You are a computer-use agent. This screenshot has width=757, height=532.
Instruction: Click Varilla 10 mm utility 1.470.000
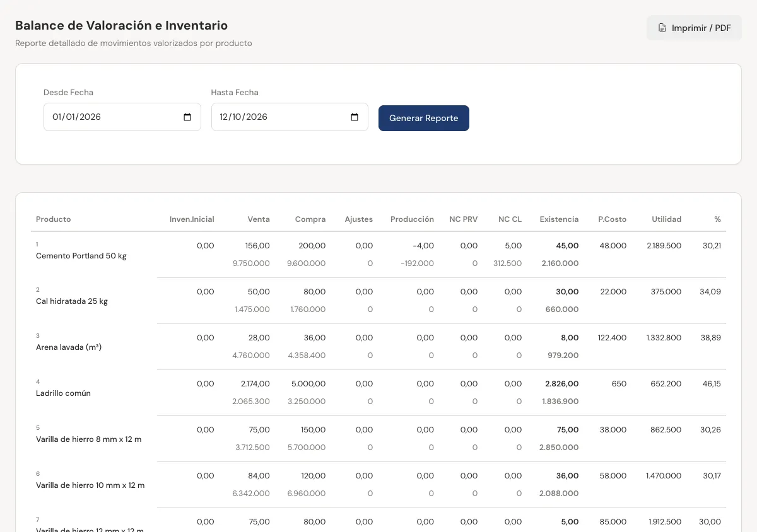click(664, 476)
